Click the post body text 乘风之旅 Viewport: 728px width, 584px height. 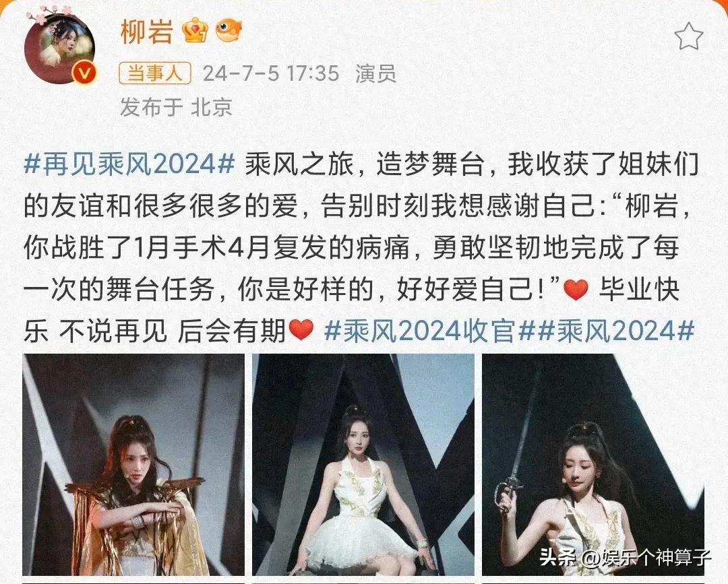click(x=299, y=164)
